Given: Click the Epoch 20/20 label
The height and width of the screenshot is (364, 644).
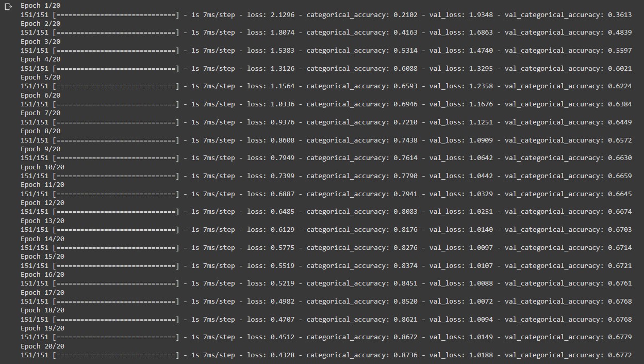Looking at the screenshot, I should [42, 346].
